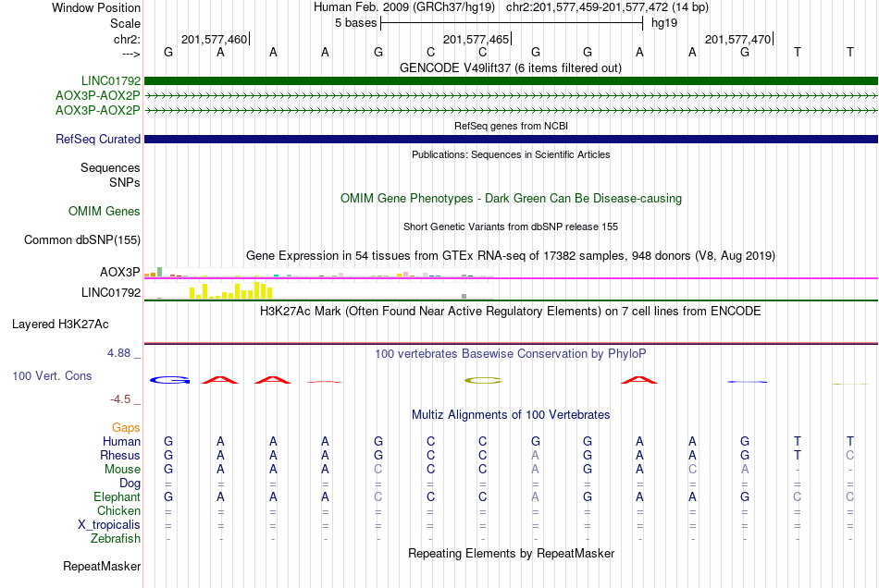This screenshot has height=588, width=879.
Task: Click the OMIM Genes label
Action: (x=105, y=211)
